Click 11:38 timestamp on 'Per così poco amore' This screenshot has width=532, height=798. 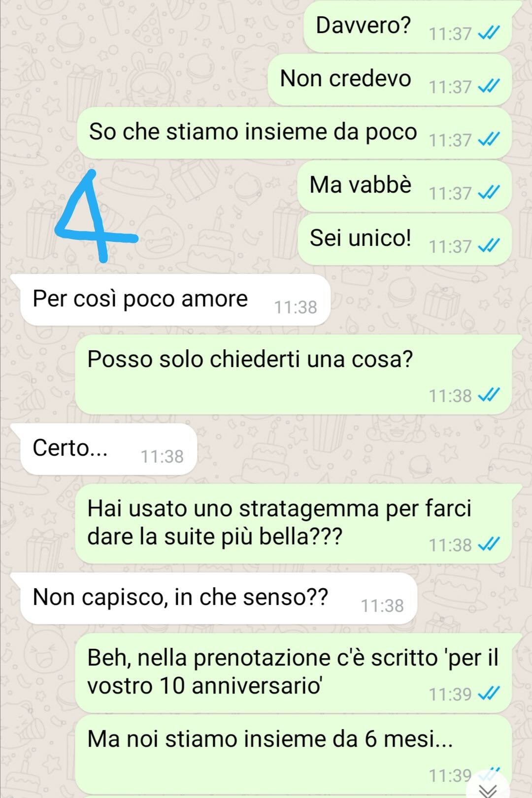tap(295, 307)
